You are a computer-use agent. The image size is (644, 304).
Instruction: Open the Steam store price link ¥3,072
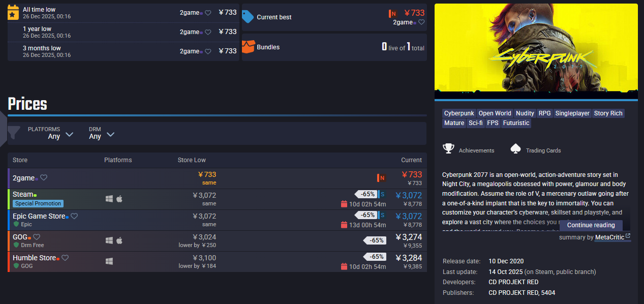tap(409, 195)
